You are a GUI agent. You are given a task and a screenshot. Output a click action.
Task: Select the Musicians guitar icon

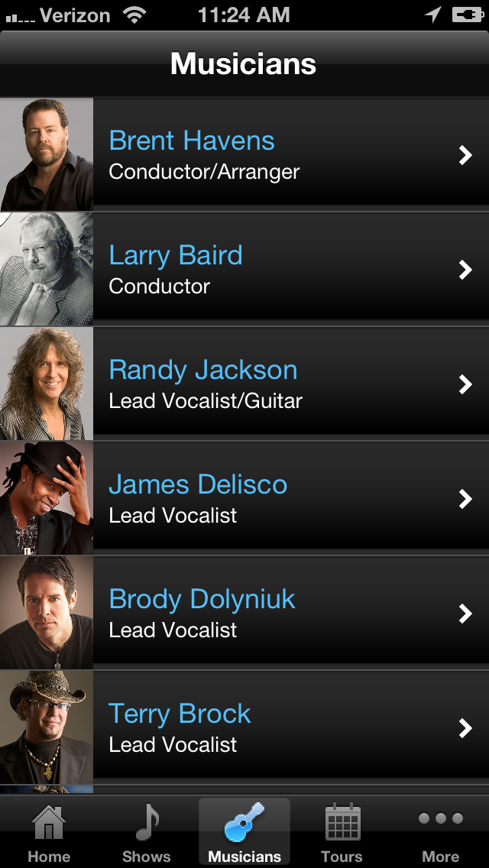pos(244,822)
